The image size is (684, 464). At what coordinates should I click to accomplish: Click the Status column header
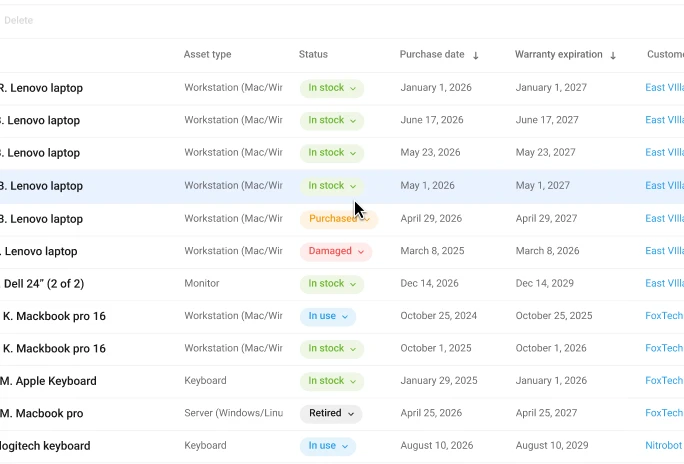click(x=313, y=55)
